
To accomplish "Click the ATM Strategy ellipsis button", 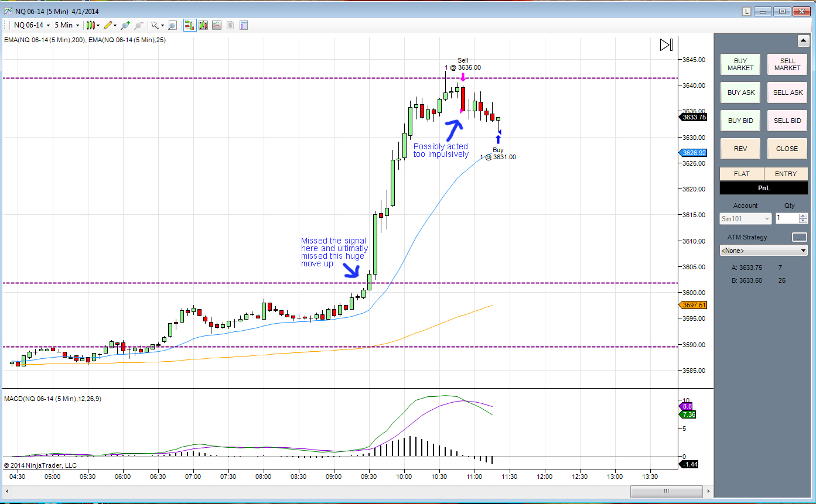I will (x=799, y=237).
